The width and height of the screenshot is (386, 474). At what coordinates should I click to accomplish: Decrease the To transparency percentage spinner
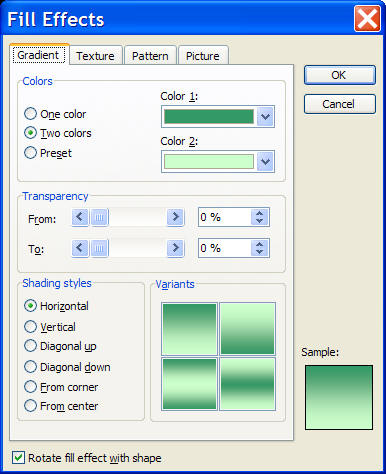point(260,252)
